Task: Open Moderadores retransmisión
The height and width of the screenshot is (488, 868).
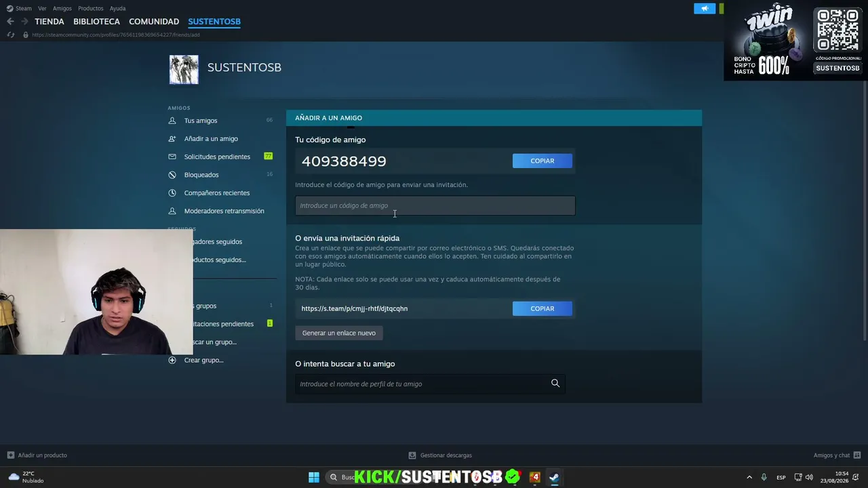Action: tap(224, 211)
